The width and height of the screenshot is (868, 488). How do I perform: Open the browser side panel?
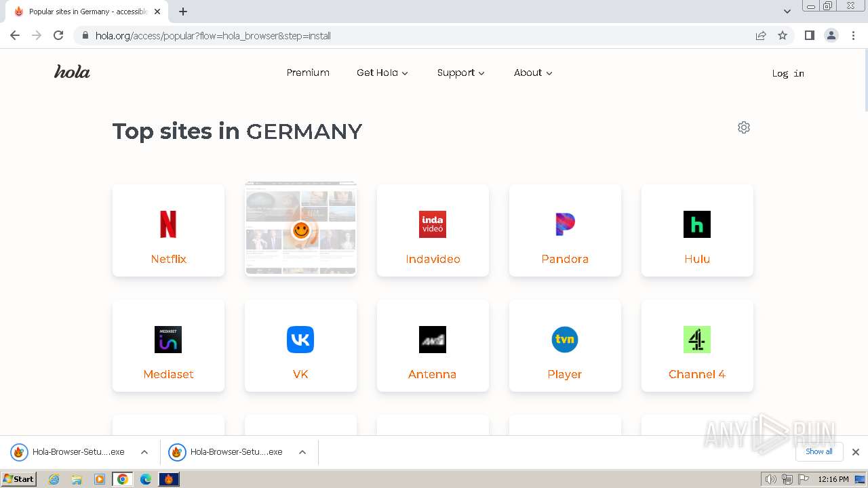(x=809, y=35)
